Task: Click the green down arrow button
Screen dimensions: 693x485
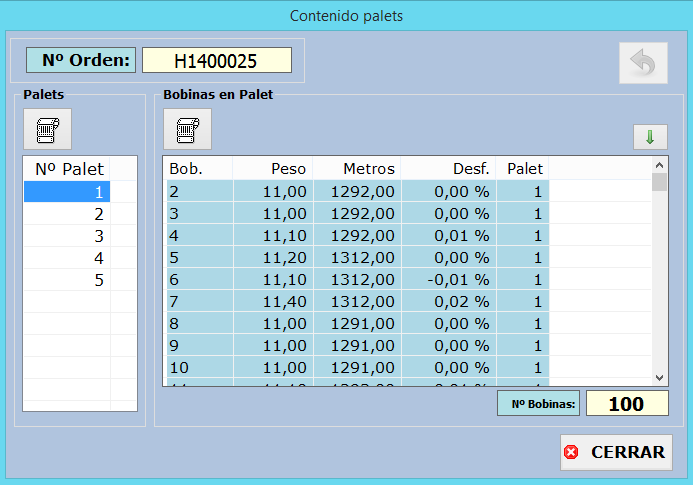Action: point(649,137)
